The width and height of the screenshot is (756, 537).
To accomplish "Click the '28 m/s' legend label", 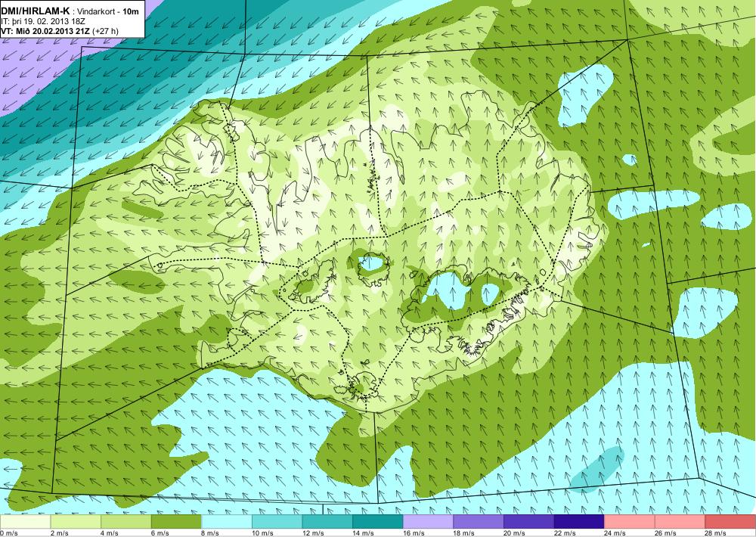I will pyautogui.click(x=717, y=533).
